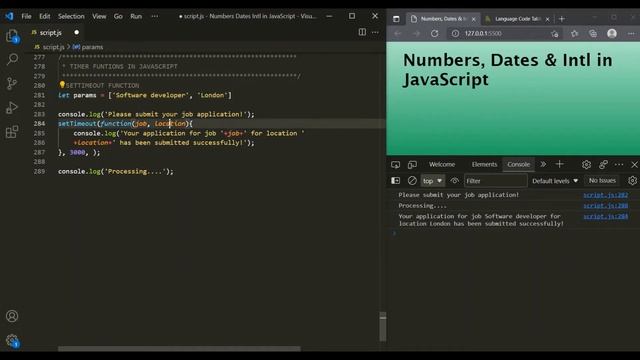Open the Welcome DevTools tab

(442, 164)
